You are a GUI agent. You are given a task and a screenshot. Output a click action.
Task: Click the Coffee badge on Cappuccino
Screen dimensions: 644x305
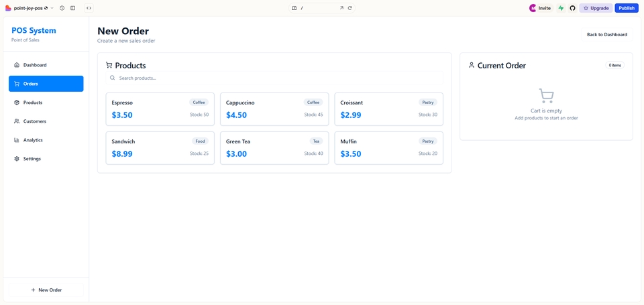pyautogui.click(x=313, y=102)
